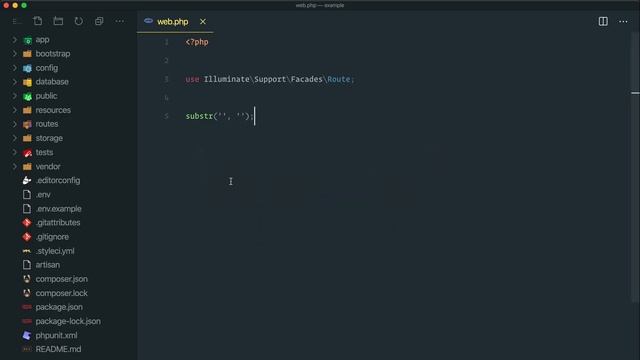Image resolution: width=640 pixels, height=360 pixels.
Task: Expand the tests folder chevron
Action: pos(15,152)
